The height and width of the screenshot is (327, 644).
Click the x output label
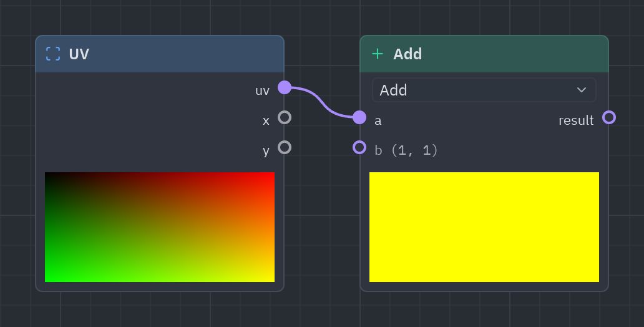(266, 121)
